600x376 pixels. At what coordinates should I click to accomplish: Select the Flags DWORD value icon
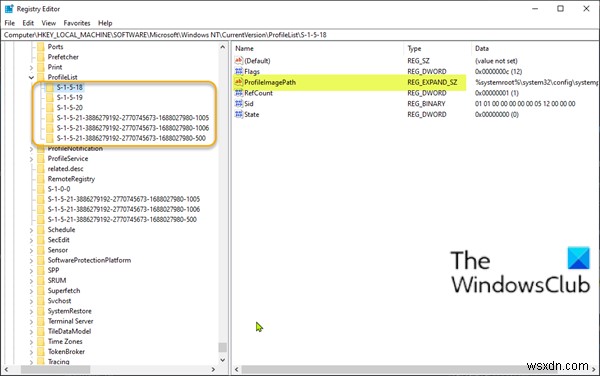coord(239,71)
